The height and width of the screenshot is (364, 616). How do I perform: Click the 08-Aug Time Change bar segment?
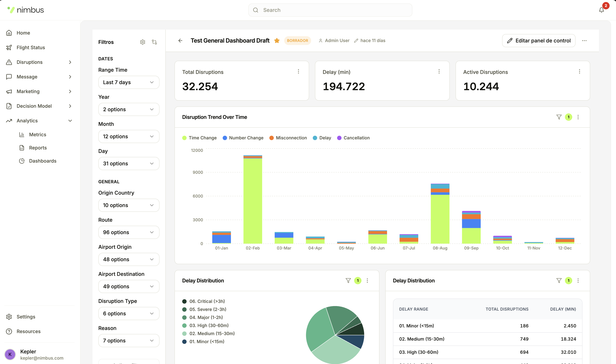point(440,219)
